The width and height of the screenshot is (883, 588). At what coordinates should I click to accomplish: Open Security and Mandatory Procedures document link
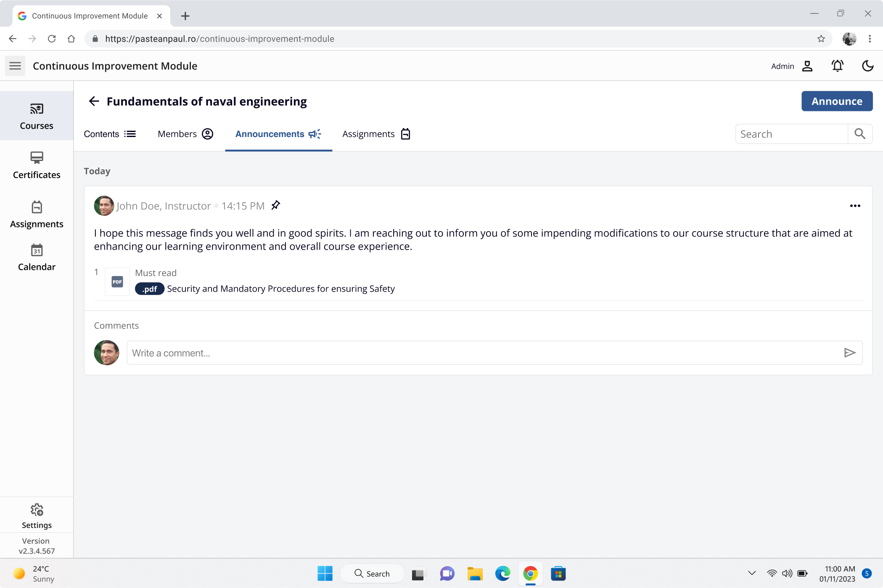pos(280,289)
